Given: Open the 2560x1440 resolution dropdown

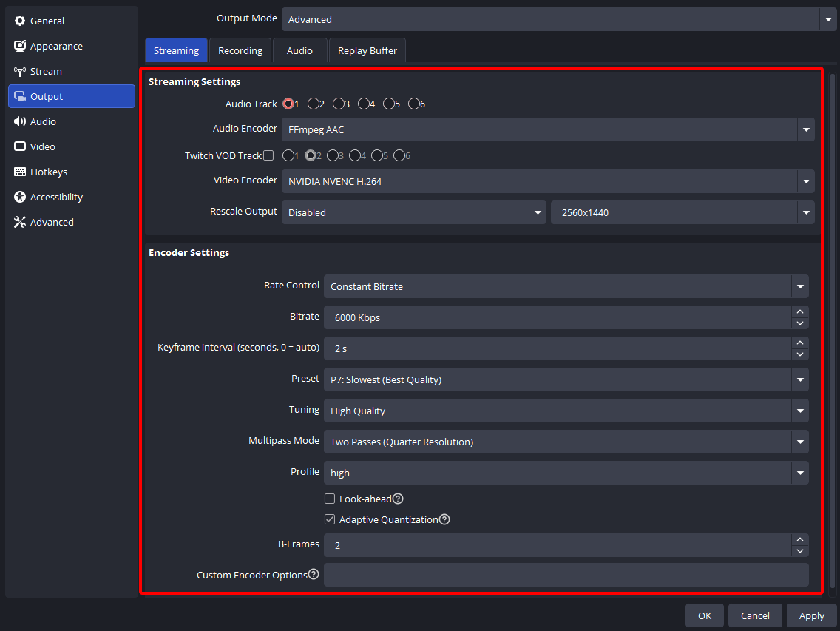Looking at the screenshot, I should click(x=682, y=212).
